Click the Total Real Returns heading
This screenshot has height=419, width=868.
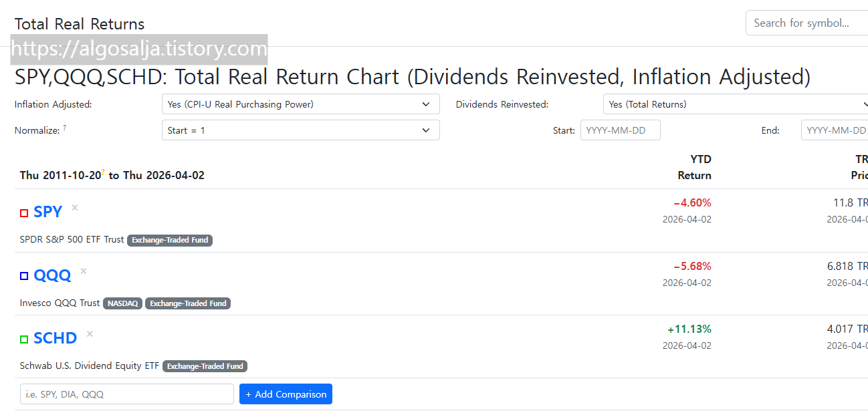click(79, 23)
